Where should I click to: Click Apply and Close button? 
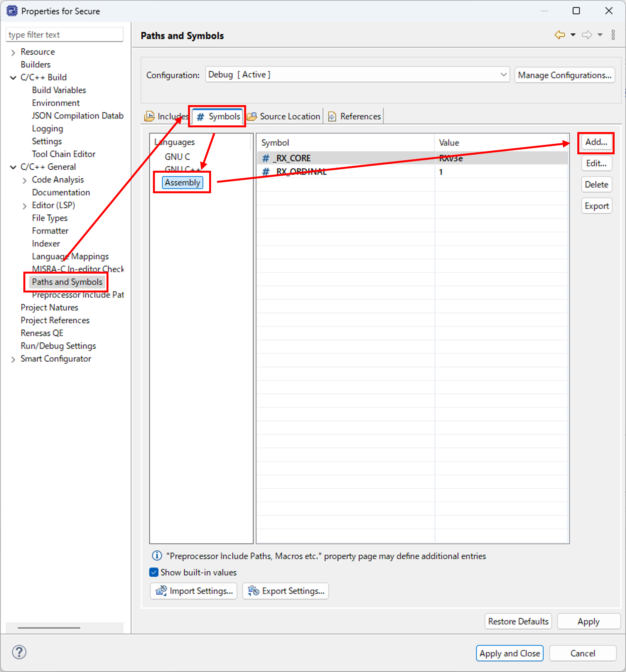tap(510, 653)
